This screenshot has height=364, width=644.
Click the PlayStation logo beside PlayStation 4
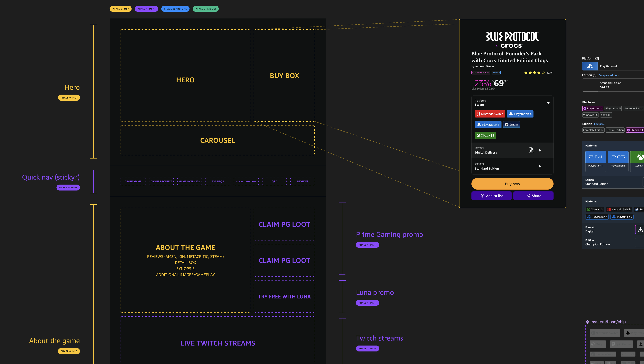[590, 66]
